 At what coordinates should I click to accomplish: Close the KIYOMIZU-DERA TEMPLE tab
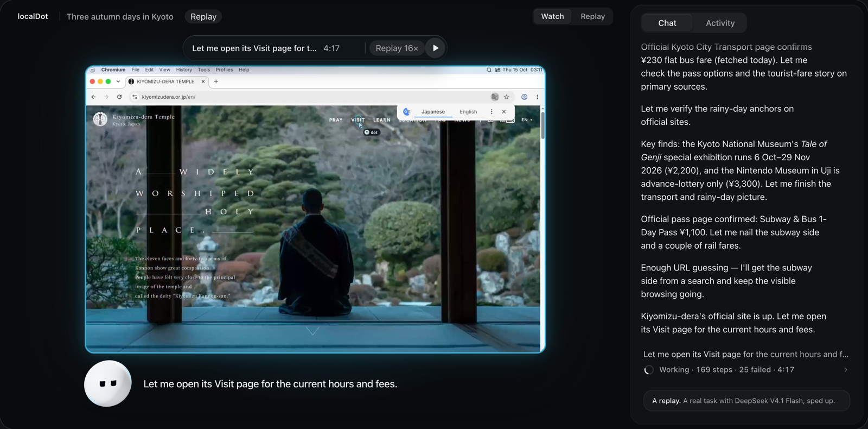[x=203, y=81]
